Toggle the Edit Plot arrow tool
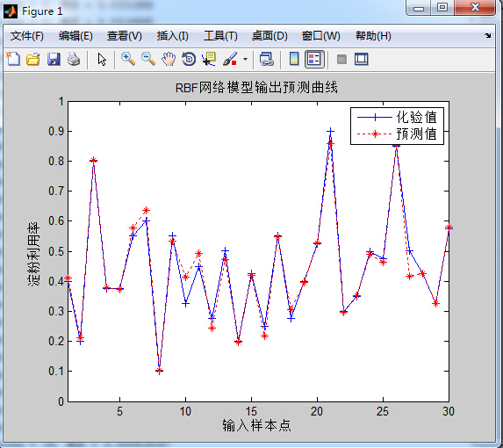This screenshot has width=503, height=448. [x=102, y=60]
